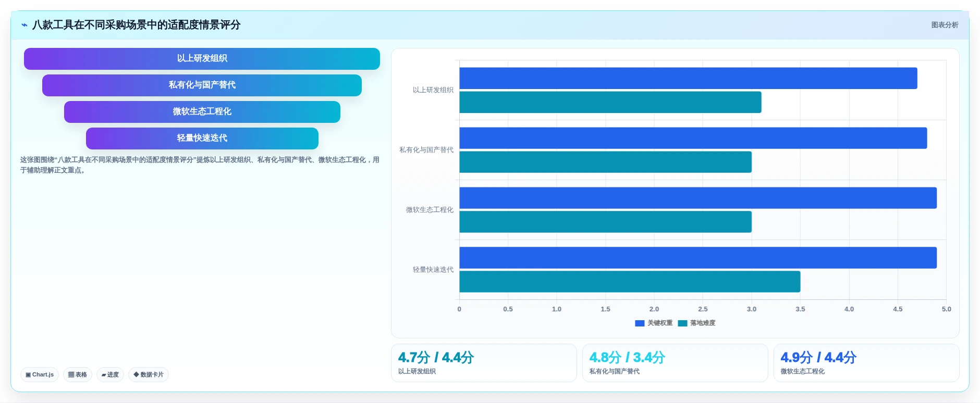Click the 数据卡片 tag chip
Screen dimensions: 980x403
coord(149,374)
